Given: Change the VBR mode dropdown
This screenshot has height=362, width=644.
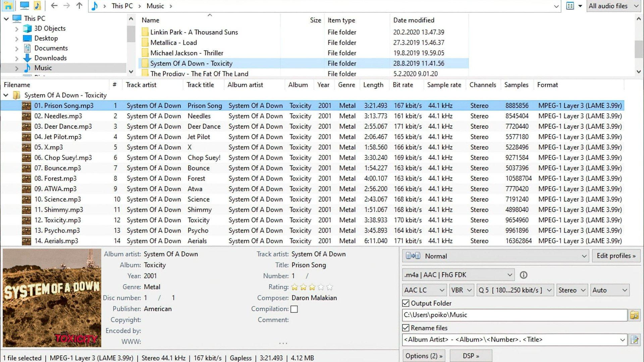Looking at the screenshot, I should pos(462,290).
